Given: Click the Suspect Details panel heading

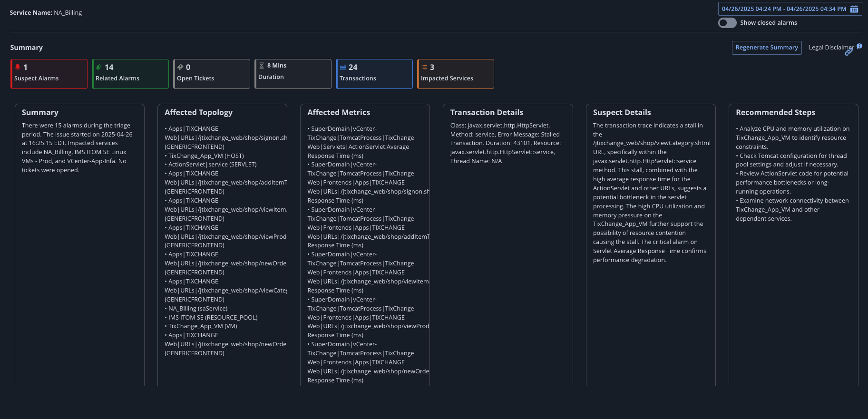Looking at the screenshot, I should pos(622,112).
